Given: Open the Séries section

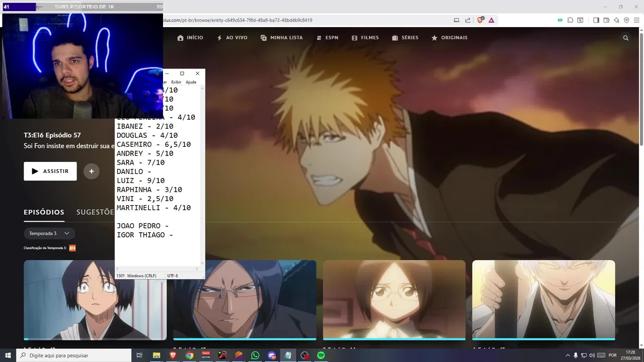Looking at the screenshot, I should click(405, 38).
